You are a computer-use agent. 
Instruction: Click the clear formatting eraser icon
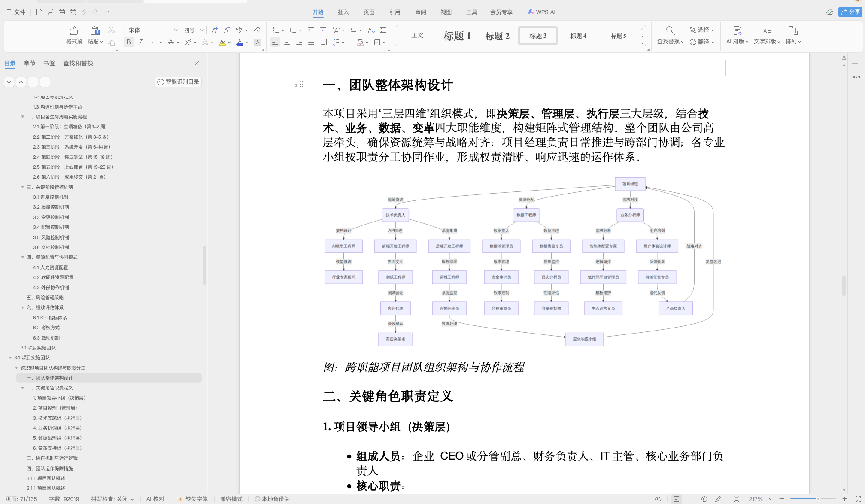(258, 30)
